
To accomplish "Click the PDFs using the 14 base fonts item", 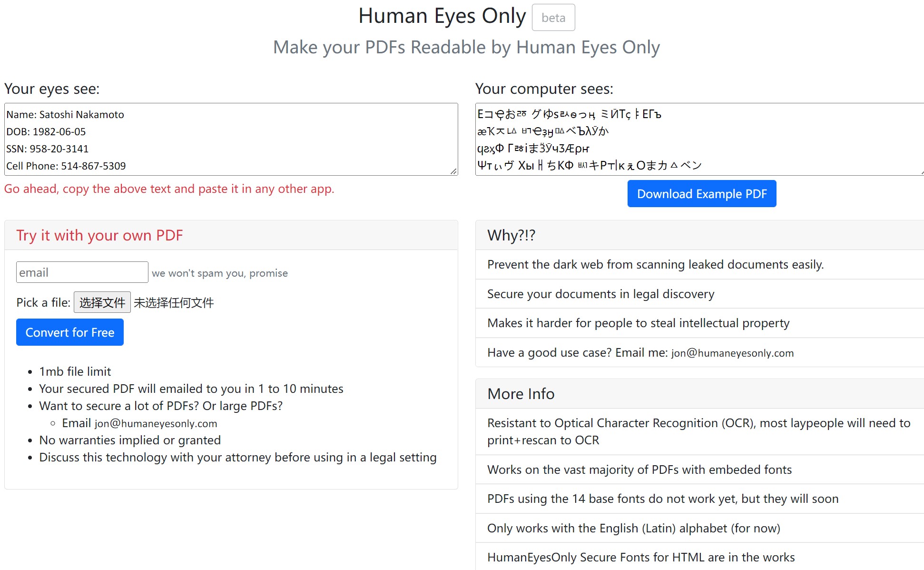I will (662, 499).
